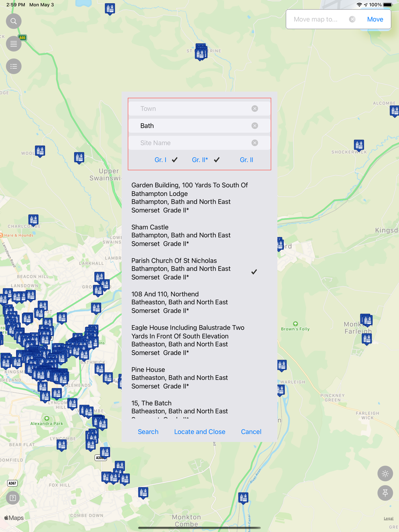Viewport: 399px width, 532px height.
Task: Clear the Bath text field
Action: pyautogui.click(x=255, y=126)
